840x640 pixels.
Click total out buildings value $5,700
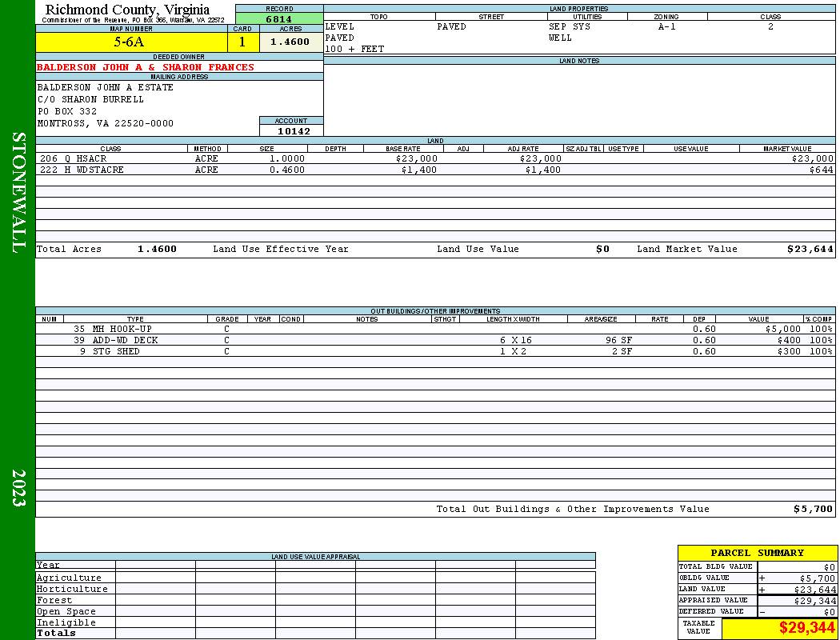(814, 510)
